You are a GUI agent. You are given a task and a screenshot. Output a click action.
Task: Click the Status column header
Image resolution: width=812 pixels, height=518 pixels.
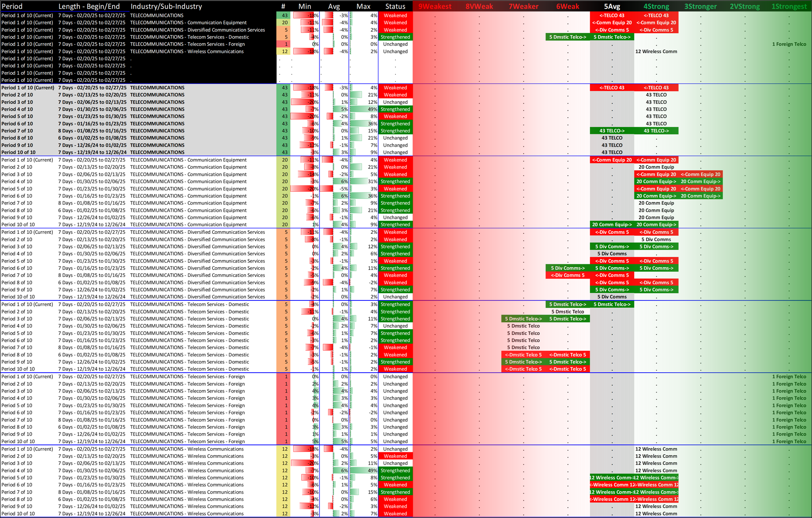click(x=395, y=6)
